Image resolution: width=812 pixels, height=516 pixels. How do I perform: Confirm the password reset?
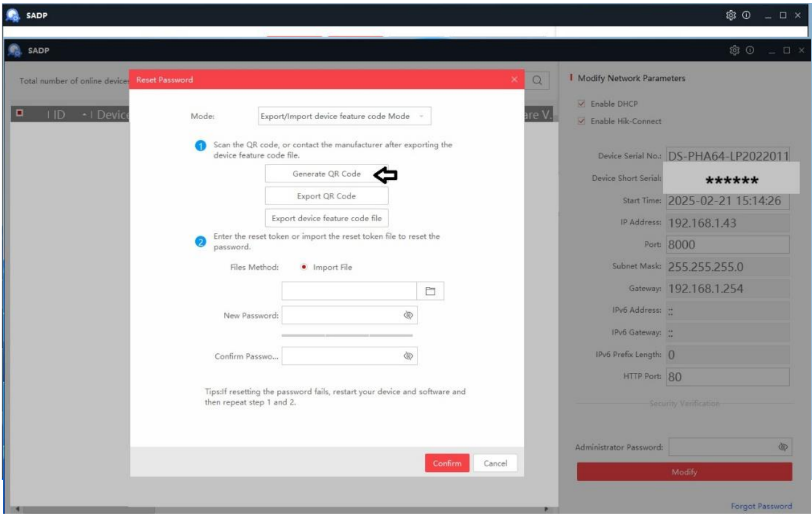(447, 463)
